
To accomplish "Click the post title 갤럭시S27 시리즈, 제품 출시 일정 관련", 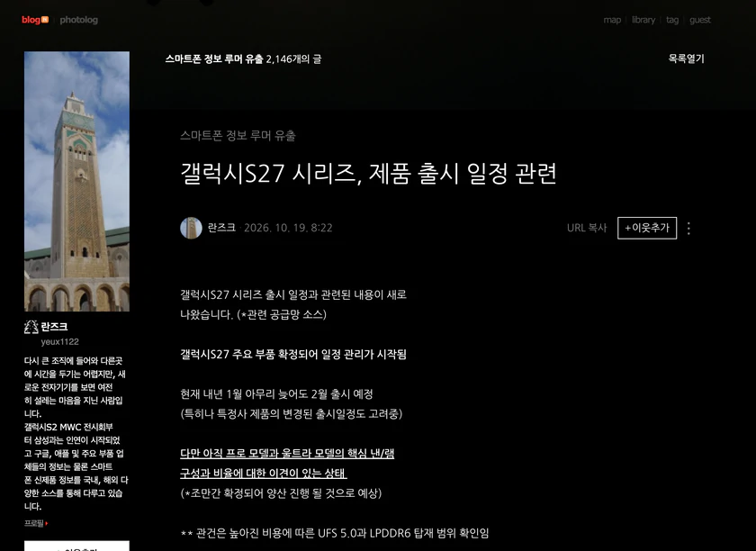I will point(368,174).
